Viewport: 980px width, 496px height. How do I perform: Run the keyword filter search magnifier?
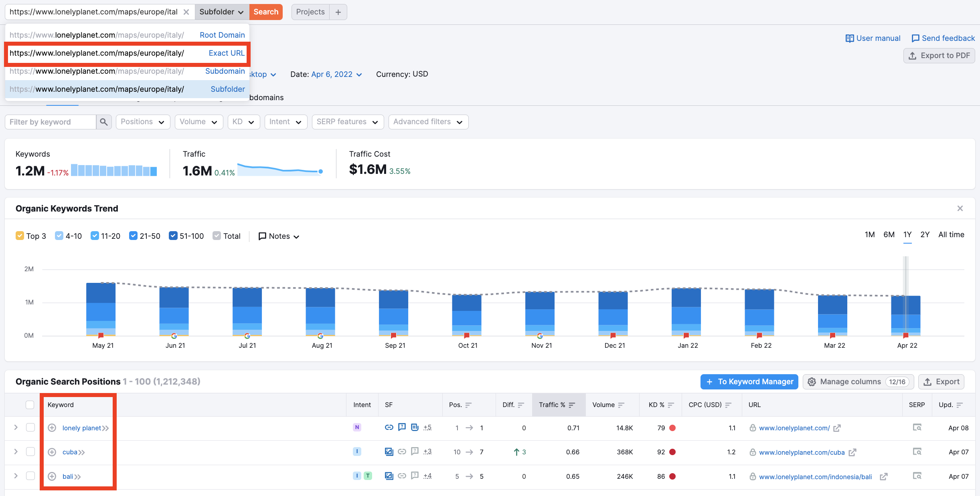coord(104,122)
